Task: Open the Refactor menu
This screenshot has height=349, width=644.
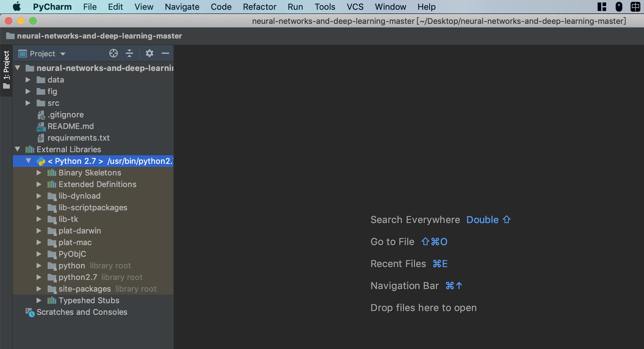Action: pos(259,7)
